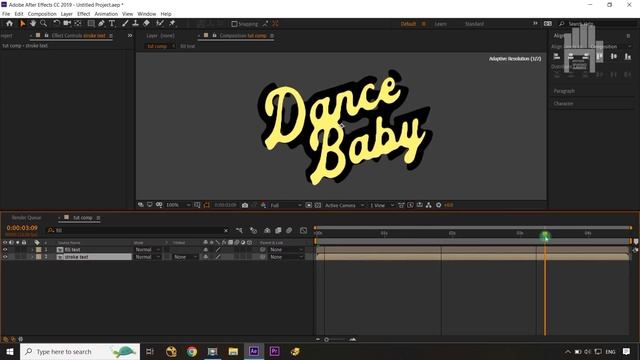
Task: Select the Unified Camera tool
Action: point(67,24)
